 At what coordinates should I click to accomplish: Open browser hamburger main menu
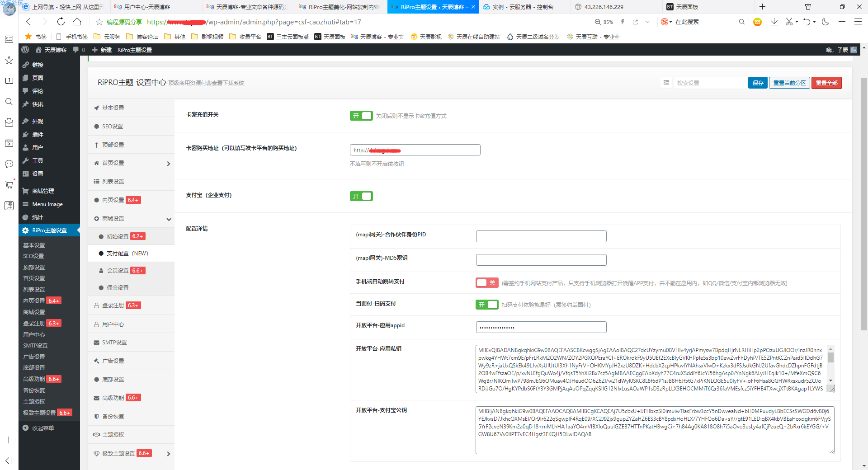click(858, 22)
